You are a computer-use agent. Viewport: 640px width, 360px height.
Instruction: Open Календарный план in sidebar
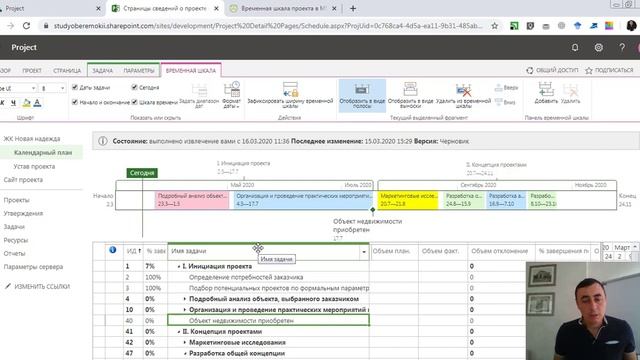(43, 152)
